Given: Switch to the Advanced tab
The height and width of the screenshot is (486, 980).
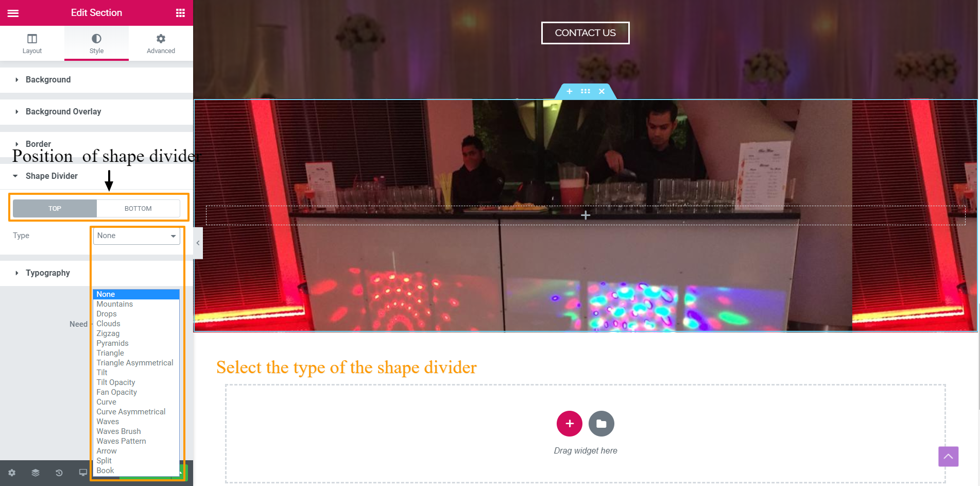Looking at the screenshot, I should 161,43.
